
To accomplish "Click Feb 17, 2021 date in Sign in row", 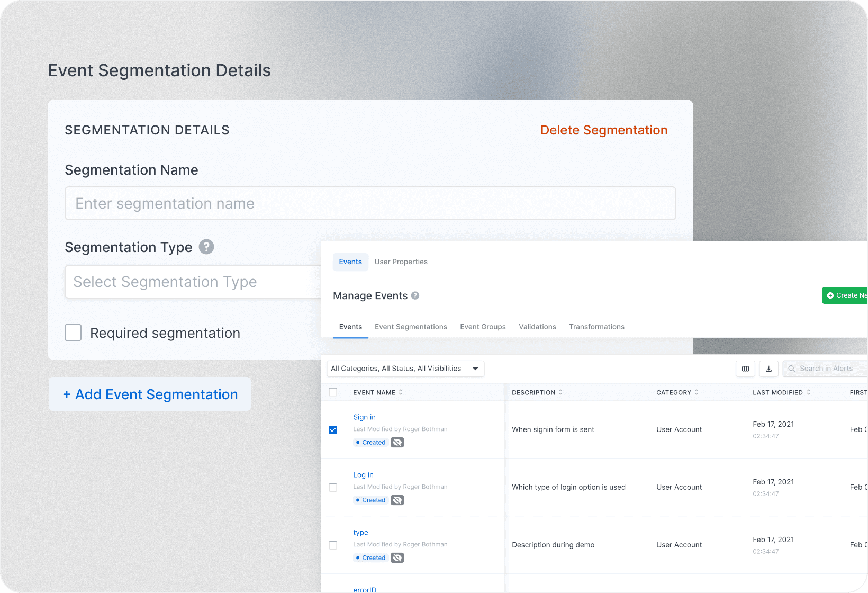I will [773, 424].
